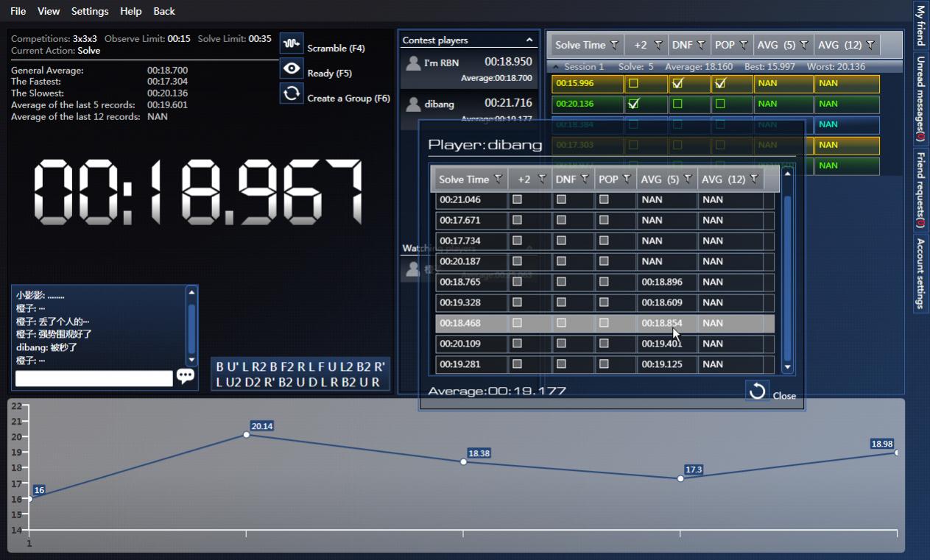Tick +2 box for dibang's 00:21.046 solve

(518, 199)
